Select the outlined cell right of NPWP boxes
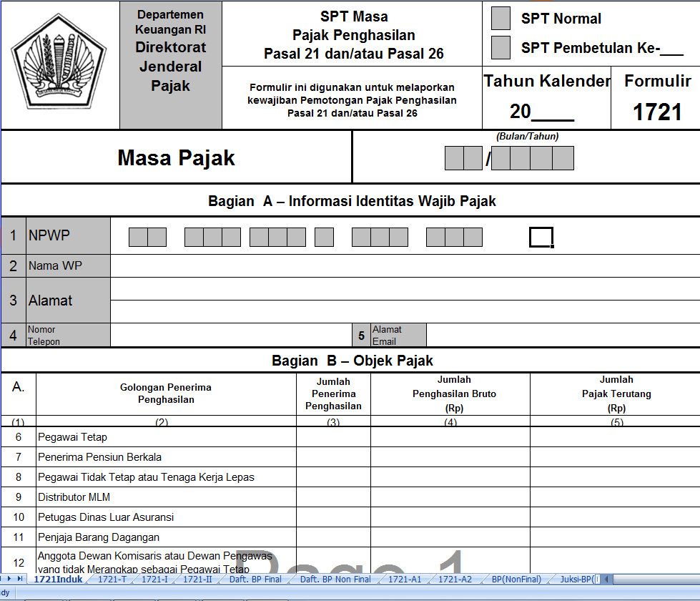700x601 pixels. coord(541,237)
